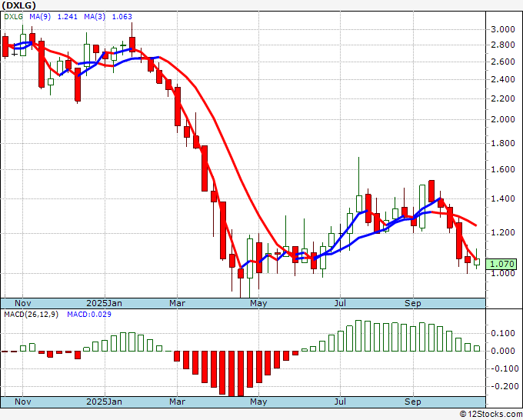Click the blue DXLG legend label

click(14, 15)
